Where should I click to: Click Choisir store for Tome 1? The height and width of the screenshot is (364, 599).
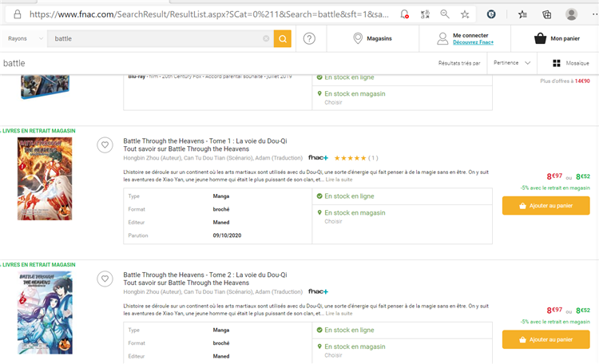pos(333,222)
